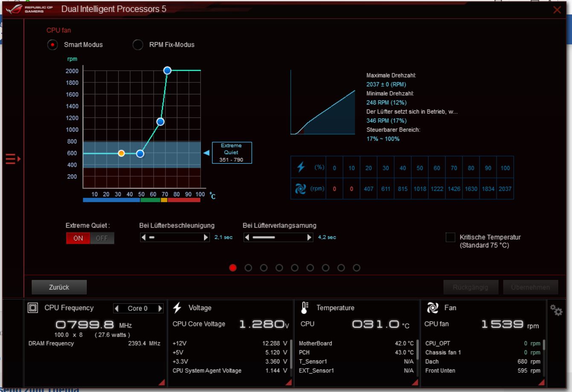572x392 pixels.
Task: Select Smart Modus radio button
Action: tap(52, 45)
